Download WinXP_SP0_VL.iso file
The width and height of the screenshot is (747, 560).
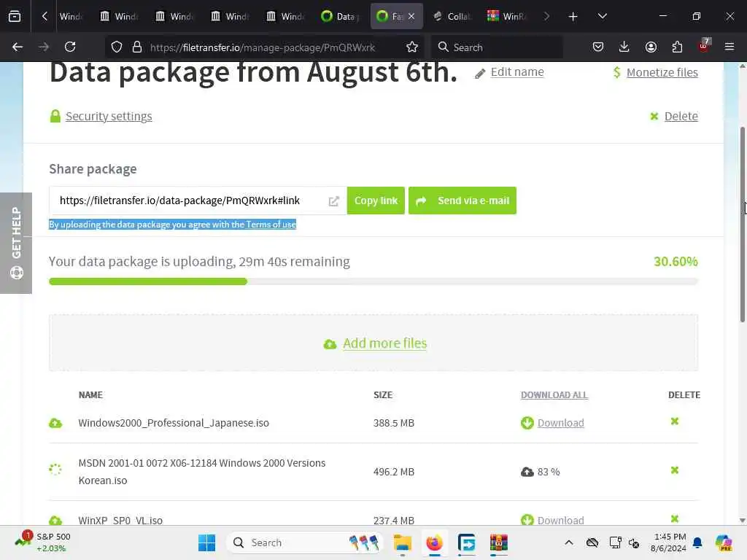[560, 520]
